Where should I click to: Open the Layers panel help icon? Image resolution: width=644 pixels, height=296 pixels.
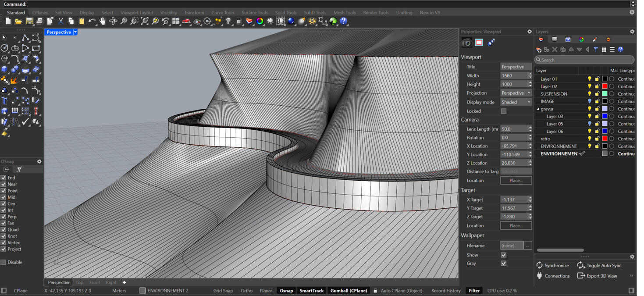(620, 49)
